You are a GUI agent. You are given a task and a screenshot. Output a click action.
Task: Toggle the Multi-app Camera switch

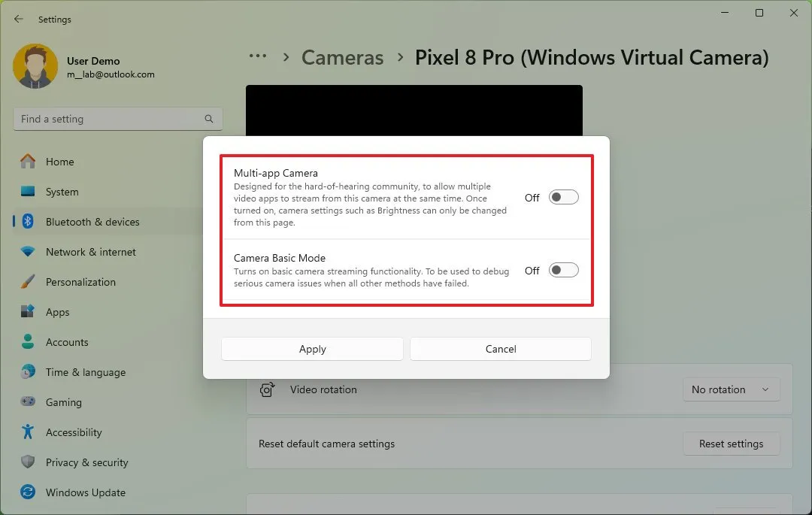pyautogui.click(x=563, y=197)
